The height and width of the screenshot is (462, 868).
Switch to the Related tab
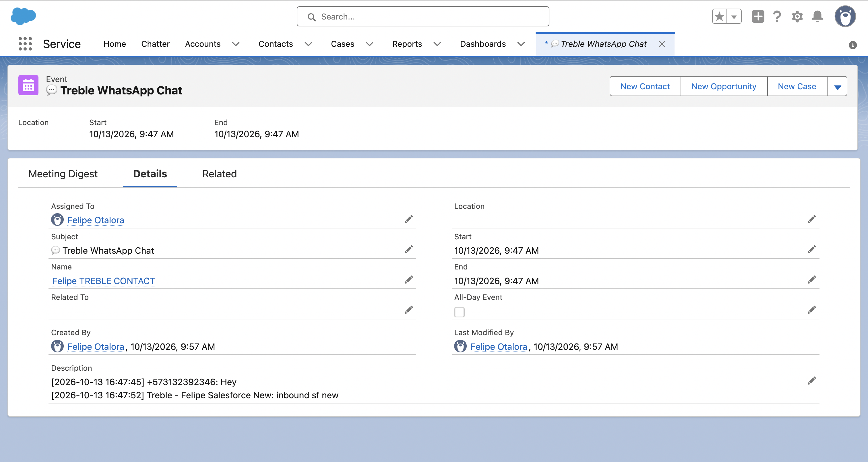tap(220, 174)
